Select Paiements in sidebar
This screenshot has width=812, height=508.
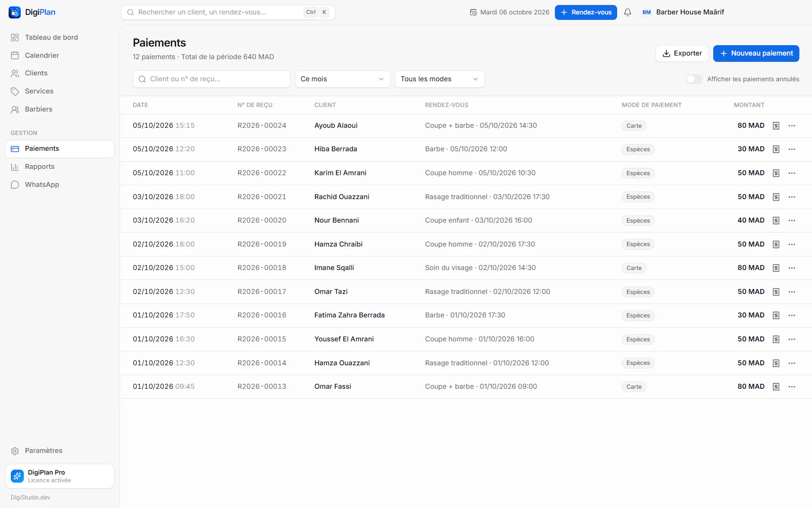tap(60, 149)
